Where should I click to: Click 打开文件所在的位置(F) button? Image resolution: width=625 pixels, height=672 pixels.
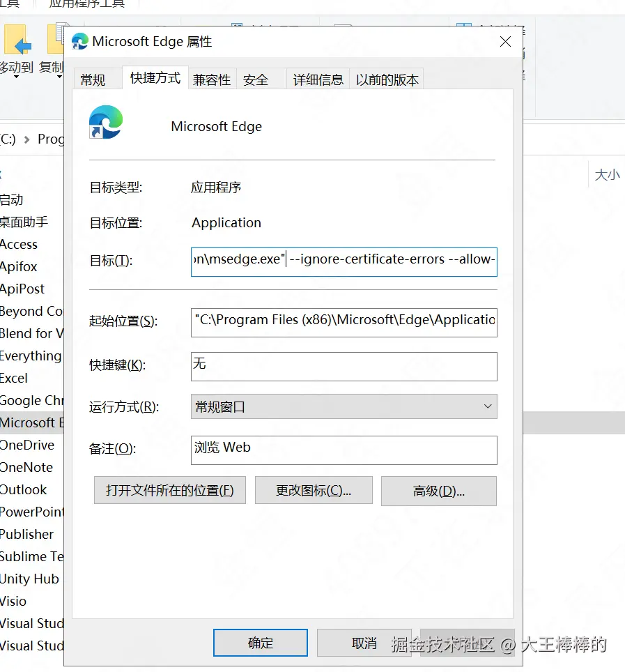click(170, 490)
